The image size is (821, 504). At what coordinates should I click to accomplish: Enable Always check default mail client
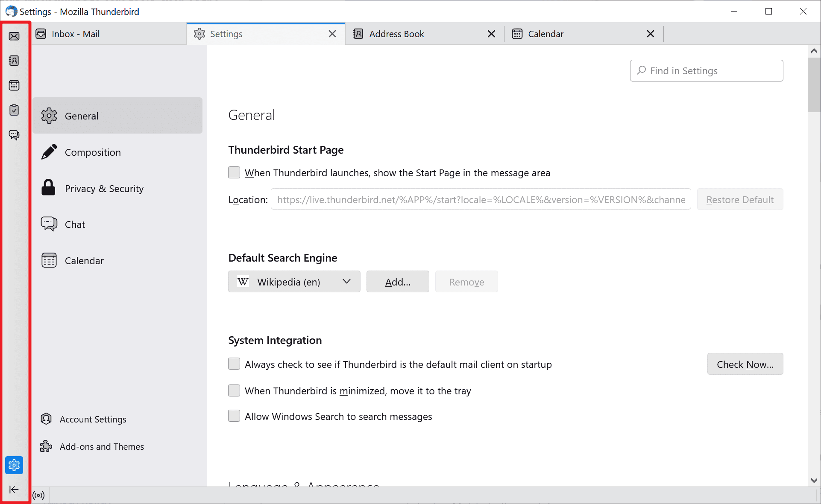[x=234, y=364]
